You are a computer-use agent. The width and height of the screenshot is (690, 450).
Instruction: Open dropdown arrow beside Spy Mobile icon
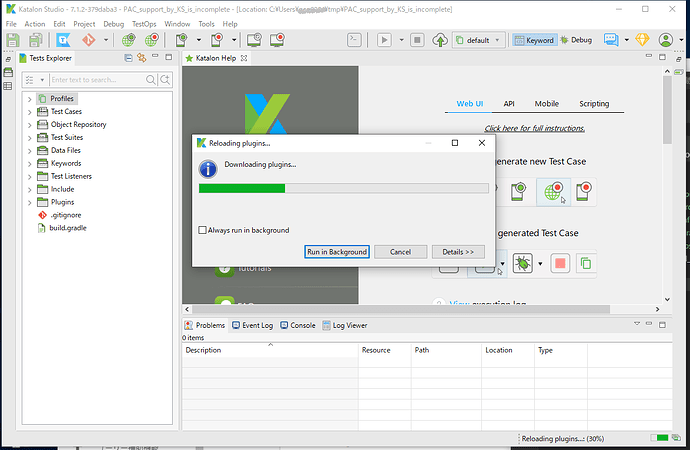point(199,40)
